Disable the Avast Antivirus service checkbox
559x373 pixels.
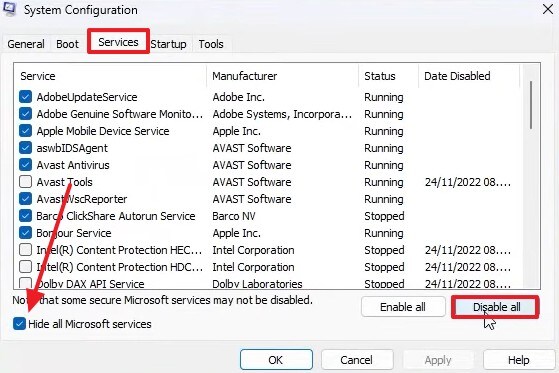tap(25, 165)
